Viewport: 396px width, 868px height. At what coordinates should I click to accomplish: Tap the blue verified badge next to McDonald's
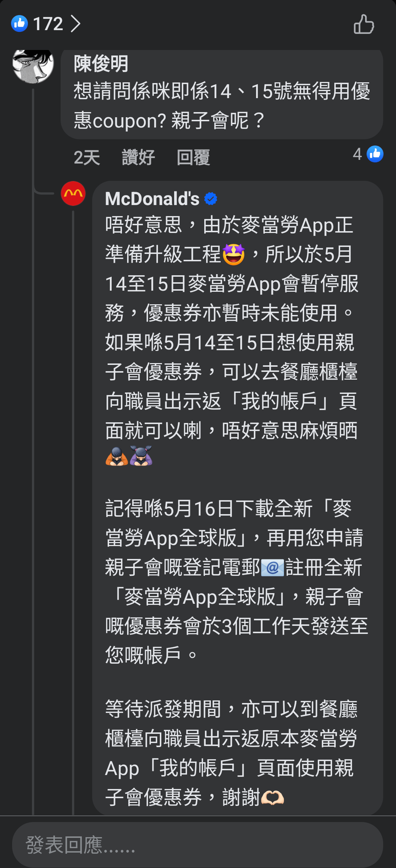[x=211, y=199]
